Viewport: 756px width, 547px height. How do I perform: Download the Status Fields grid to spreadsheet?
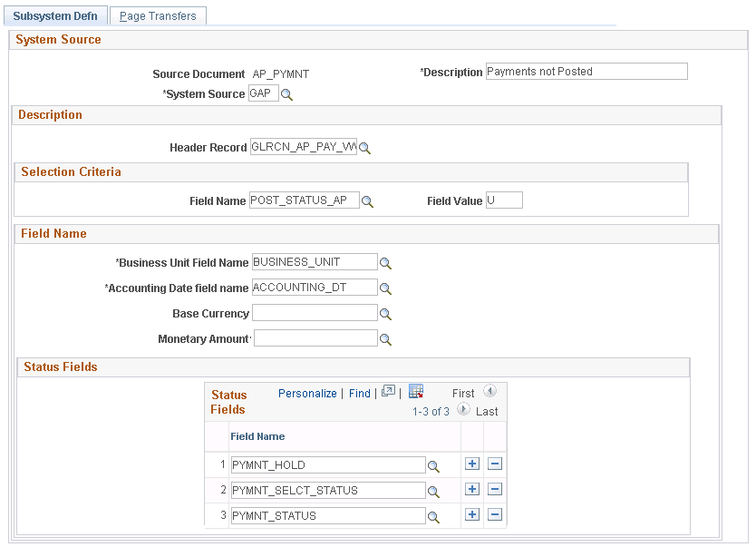pyautogui.click(x=416, y=391)
